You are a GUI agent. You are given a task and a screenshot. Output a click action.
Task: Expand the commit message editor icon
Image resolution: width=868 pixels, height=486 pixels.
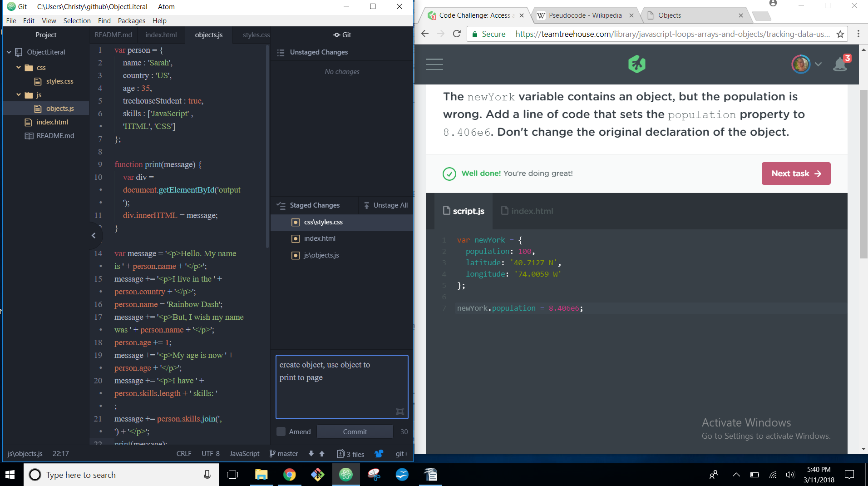point(400,412)
